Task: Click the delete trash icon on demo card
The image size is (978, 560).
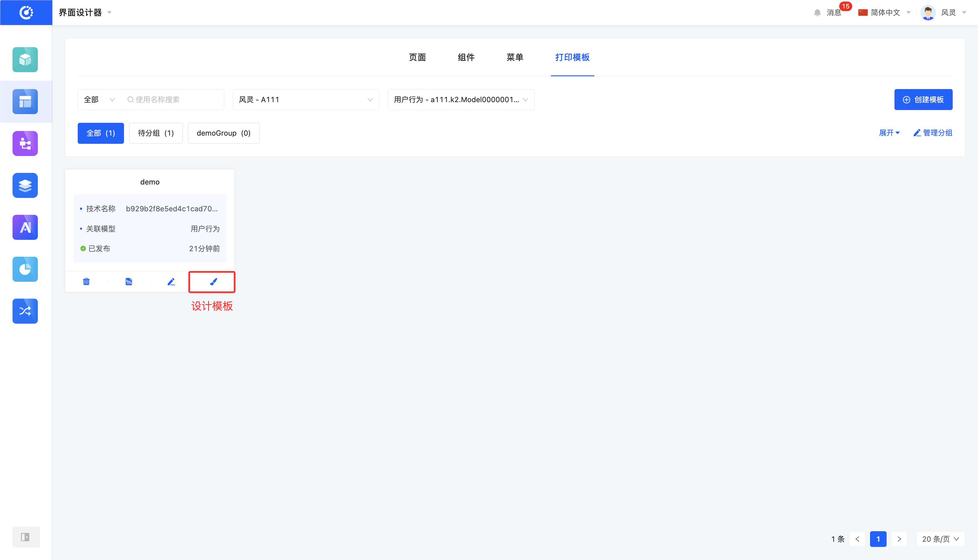Action: pyautogui.click(x=86, y=282)
